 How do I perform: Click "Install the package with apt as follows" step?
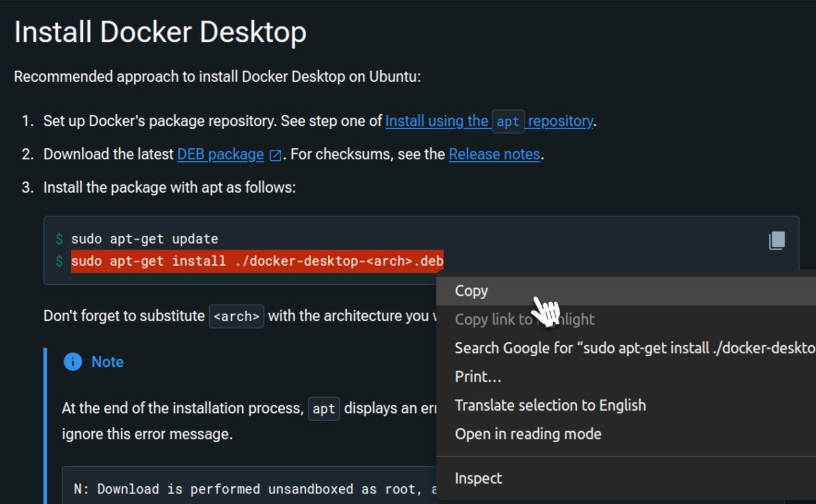point(169,188)
